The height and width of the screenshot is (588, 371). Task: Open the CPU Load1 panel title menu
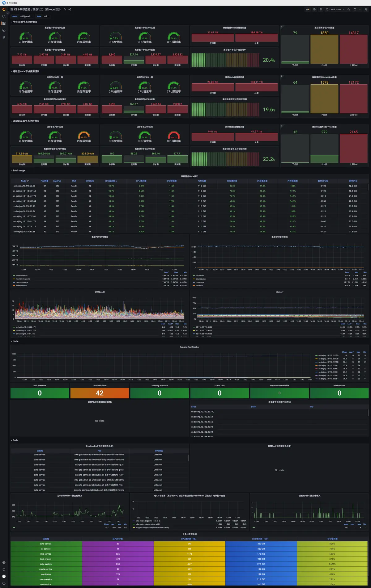point(100,292)
